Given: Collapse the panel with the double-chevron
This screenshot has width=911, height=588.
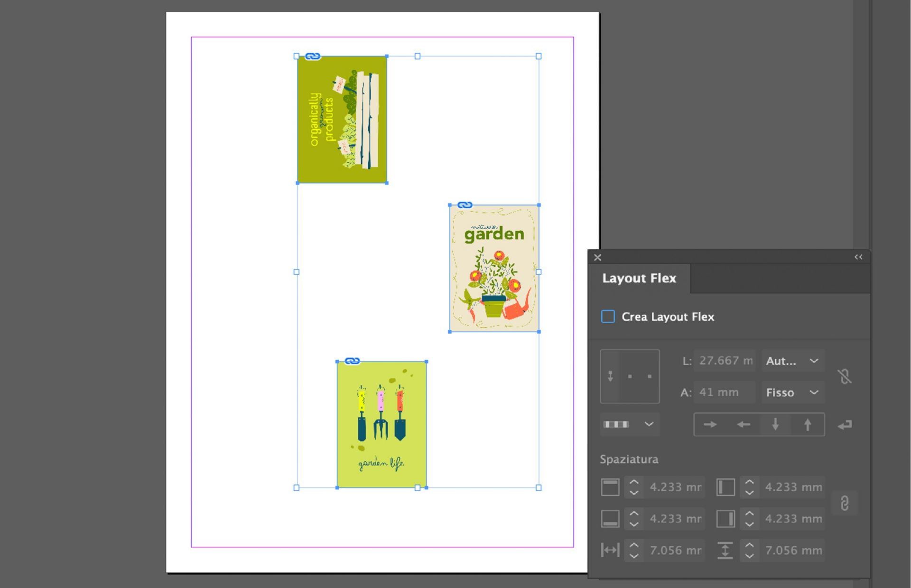Looking at the screenshot, I should pos(858,257).
